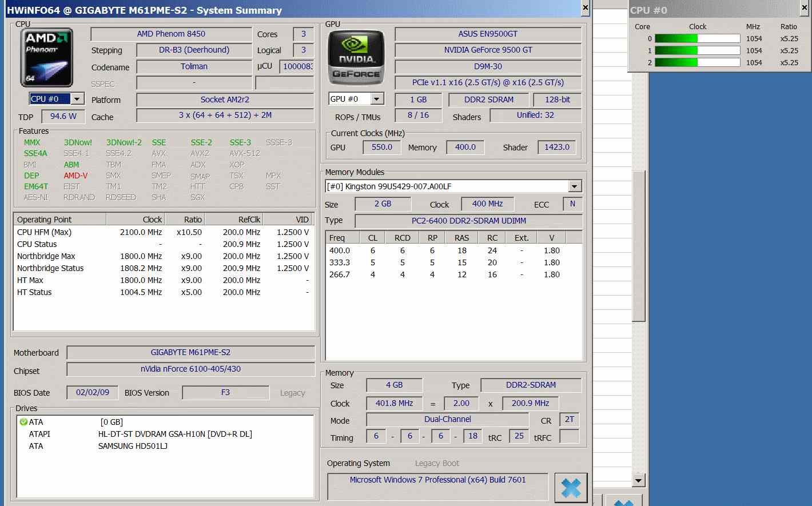The image size is (812, 506).
Task: Click the PC2-6400 DDR2-SDRAM UDIMM type field
Action: tap(468, 221)
